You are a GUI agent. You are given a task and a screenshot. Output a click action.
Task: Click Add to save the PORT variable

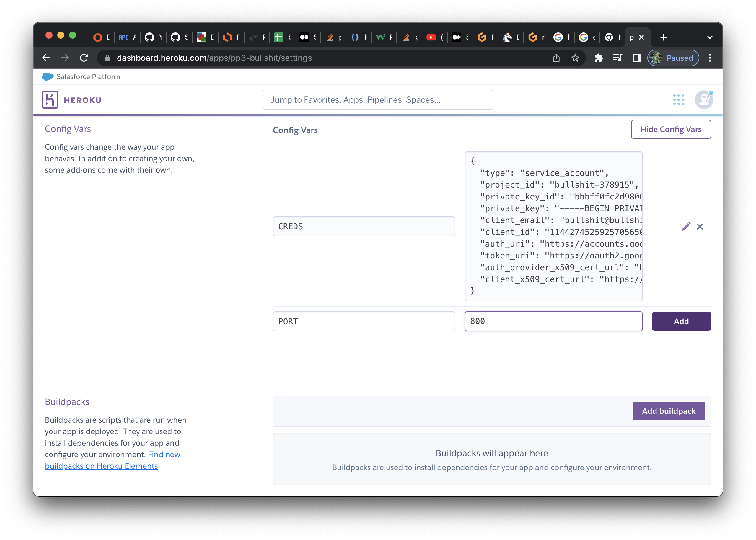click(681, 321)
